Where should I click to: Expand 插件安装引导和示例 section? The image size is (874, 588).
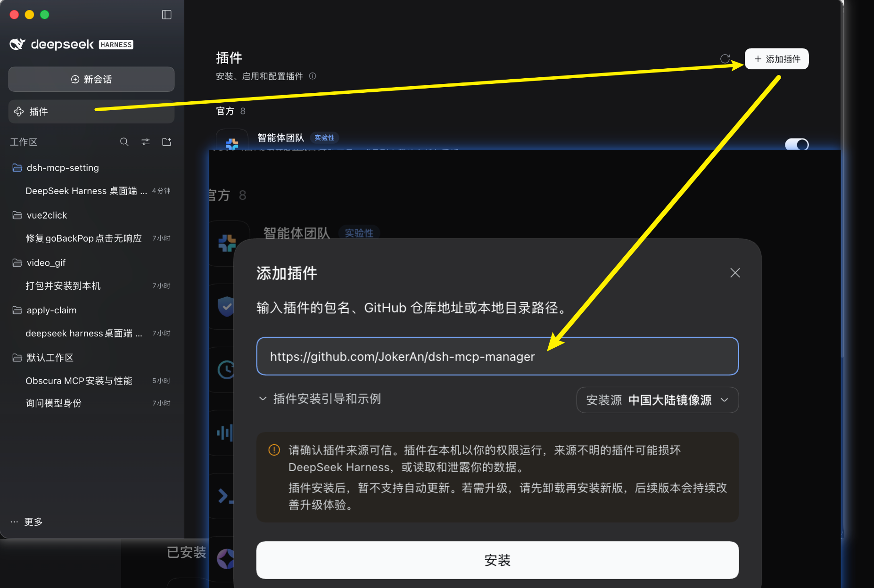click(320, 399)
